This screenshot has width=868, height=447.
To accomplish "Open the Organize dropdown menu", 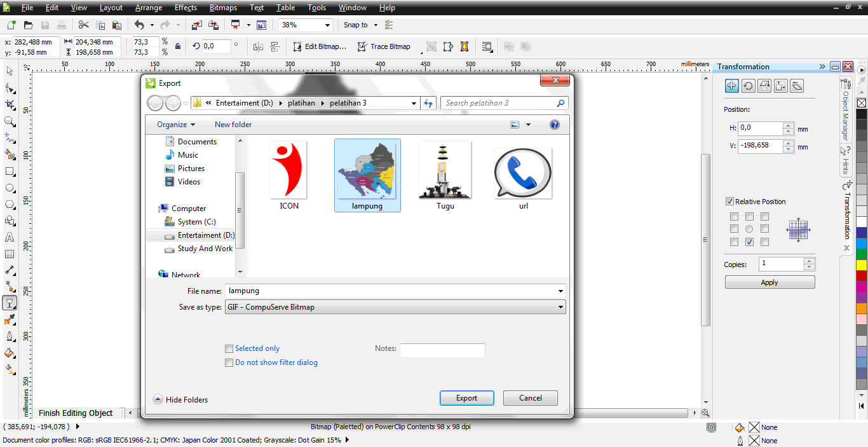I will [x=176, y=125].
